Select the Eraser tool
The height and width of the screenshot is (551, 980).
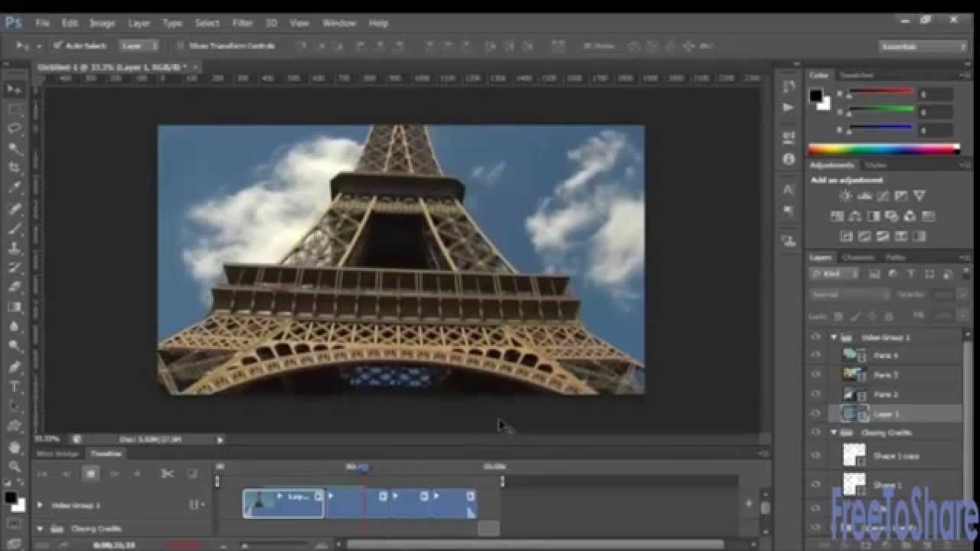coord(15,288)
